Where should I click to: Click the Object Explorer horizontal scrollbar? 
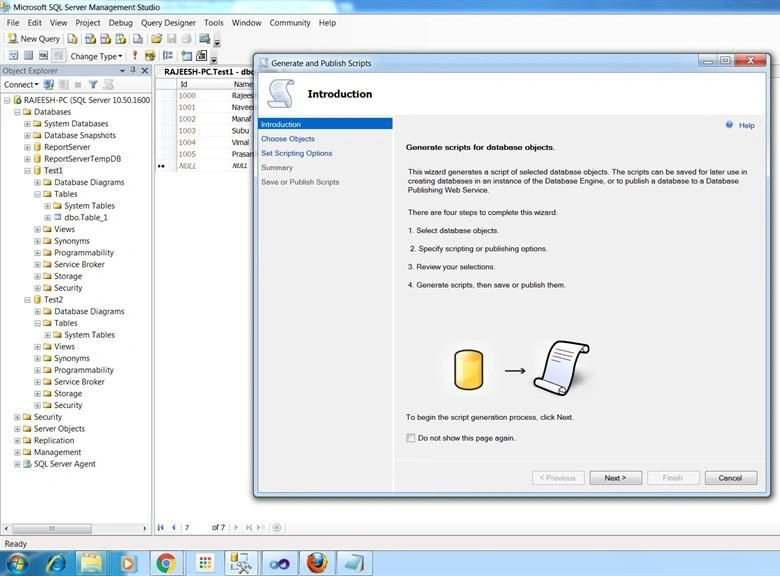tap(75, 528)
